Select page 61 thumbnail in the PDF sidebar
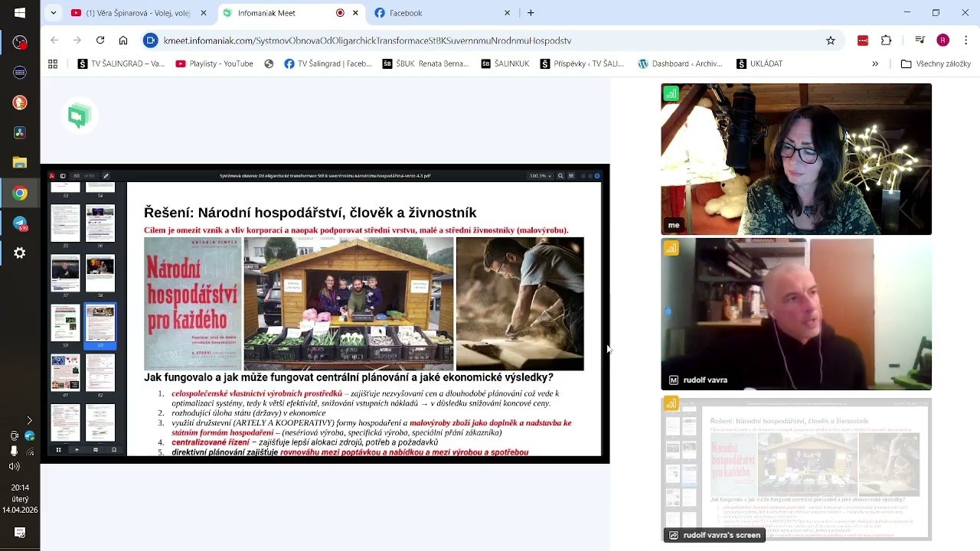 click(x=65, y=373)
